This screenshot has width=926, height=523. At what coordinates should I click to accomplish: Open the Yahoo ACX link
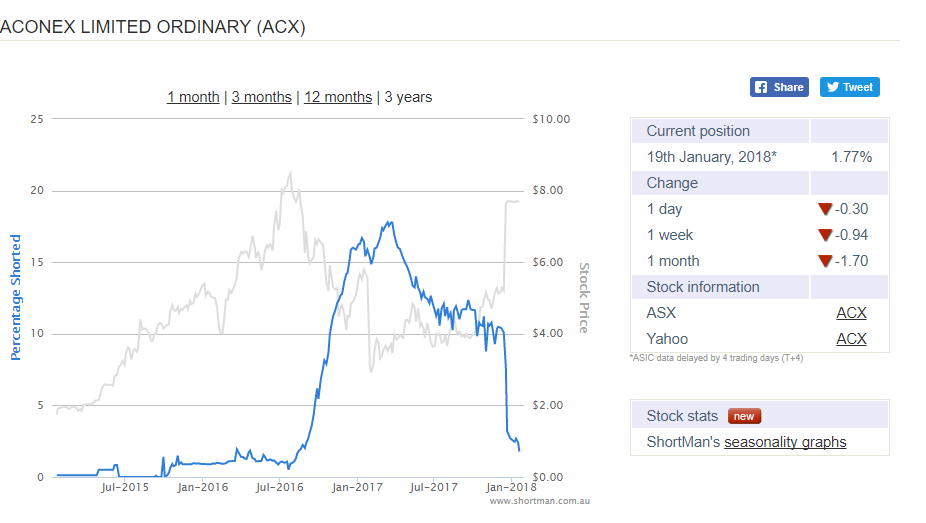coord(851,339)
